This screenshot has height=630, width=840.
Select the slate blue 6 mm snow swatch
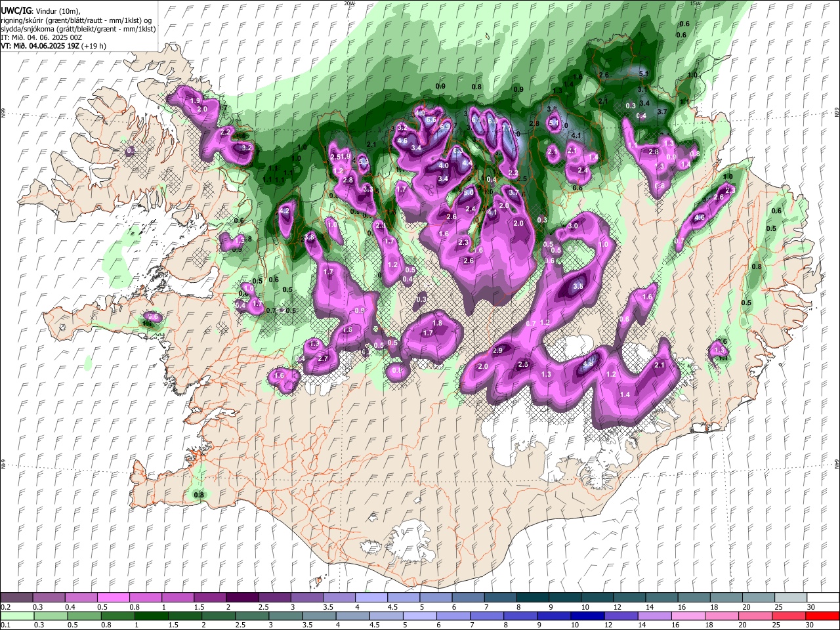click(x=469, y=598)
